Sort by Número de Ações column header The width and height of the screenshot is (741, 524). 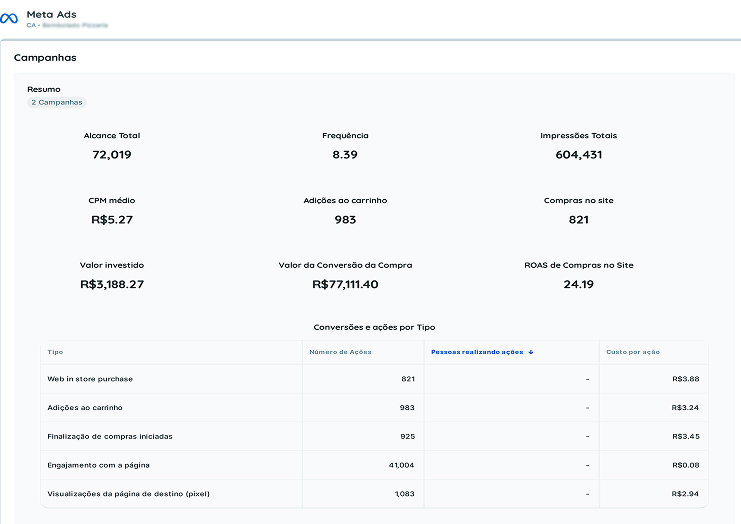coord(340,352)
